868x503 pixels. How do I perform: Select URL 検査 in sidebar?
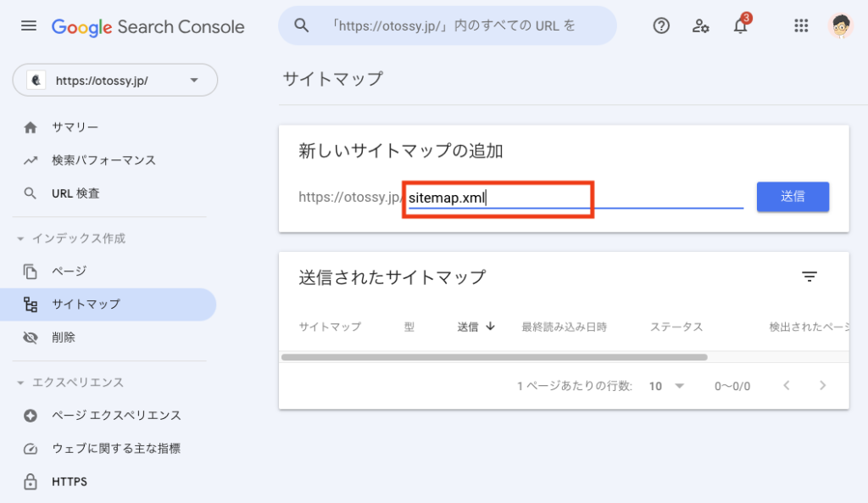tap(75, 193)
